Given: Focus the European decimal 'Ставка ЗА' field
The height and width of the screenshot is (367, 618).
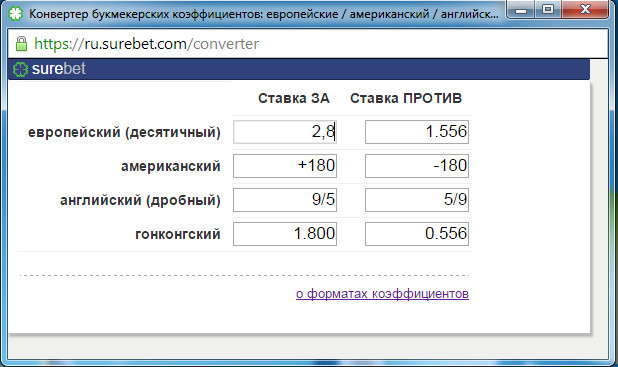Looking at the screenshot, I should click(285, 132).
